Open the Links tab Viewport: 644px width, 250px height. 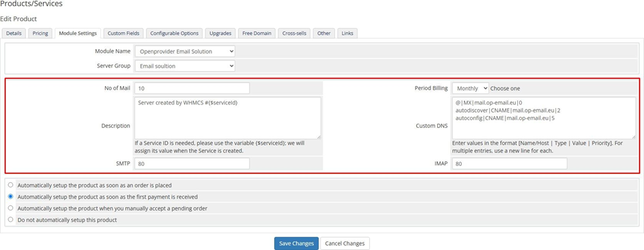click(347, 33)
